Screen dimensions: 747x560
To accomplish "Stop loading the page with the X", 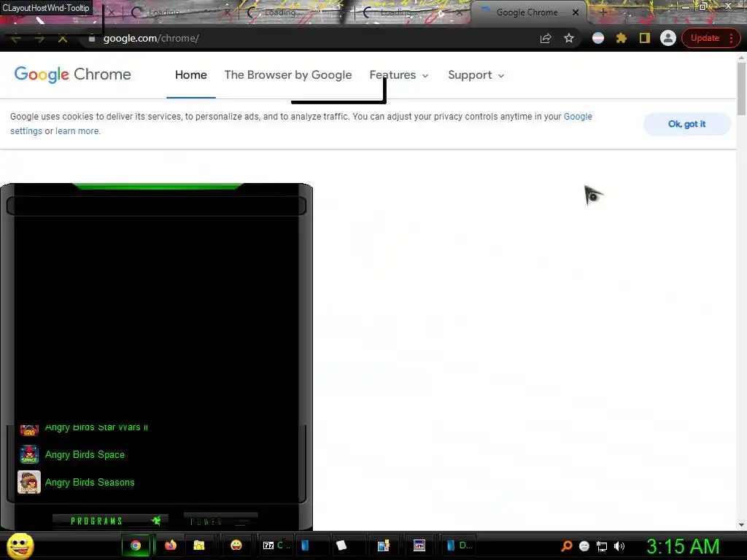I will (x=63, y=39).
